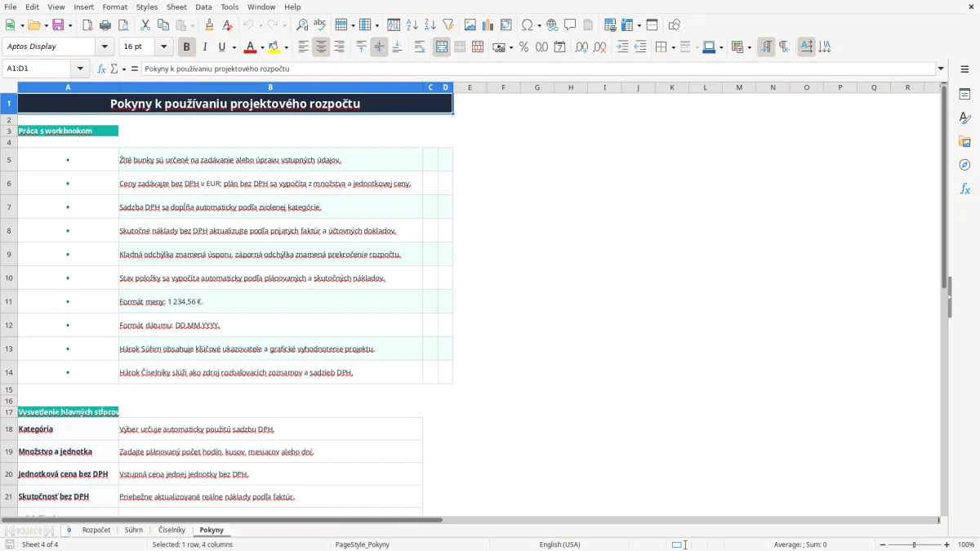The width and height of the screenshot is (980, 551).
Task: Insert a chart from the toolbar
Action: 488,25
